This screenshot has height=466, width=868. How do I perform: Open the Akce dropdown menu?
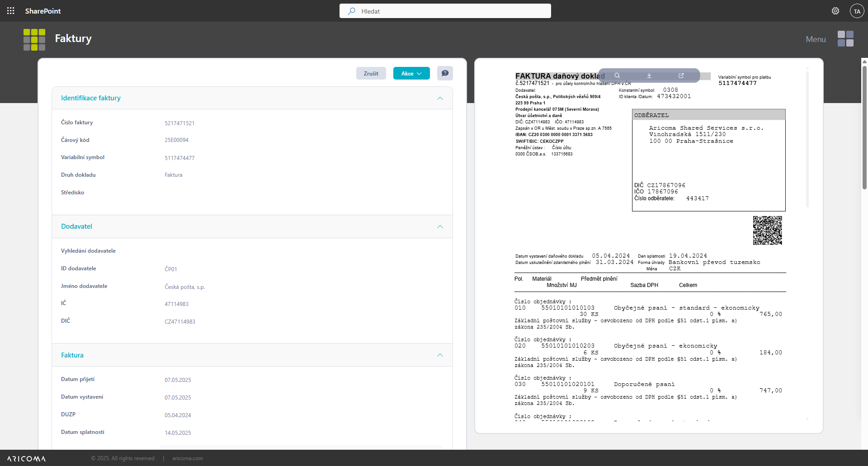pyautogui.click(x=411, y=73)
